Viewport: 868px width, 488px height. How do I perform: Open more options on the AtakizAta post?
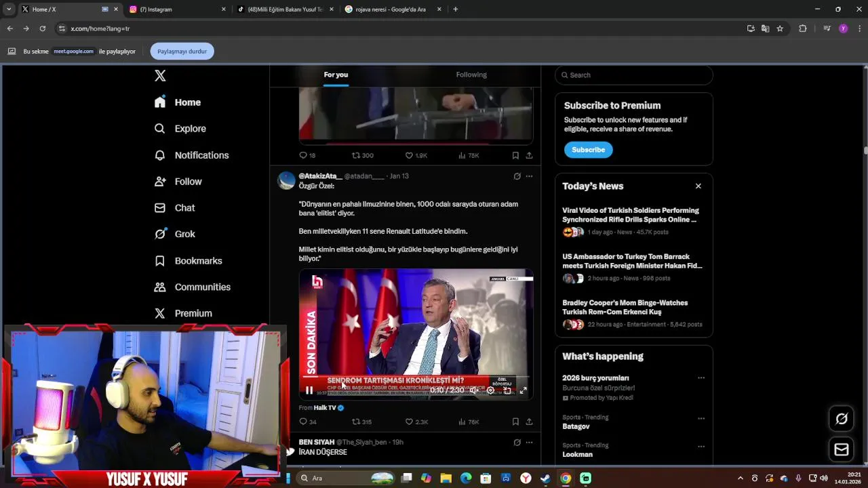coord(529,176)
